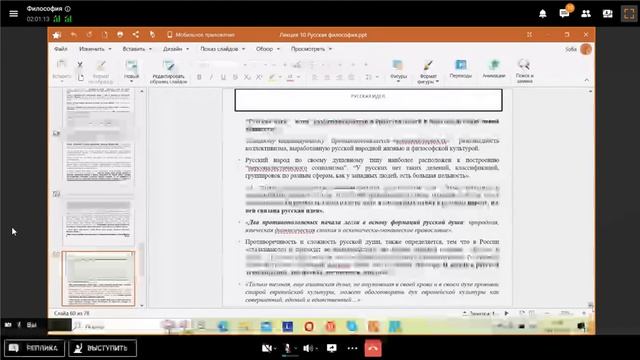Toggle the microphone mute
Image resolution: width=640 pixels, height=360 pixels.
tap(287, 348)
